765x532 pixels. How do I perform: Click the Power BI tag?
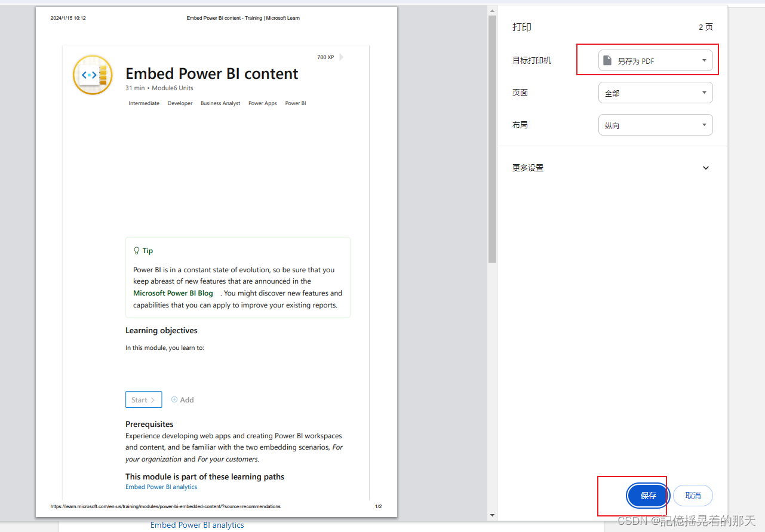pyautogui.click(x=296, y=103)
